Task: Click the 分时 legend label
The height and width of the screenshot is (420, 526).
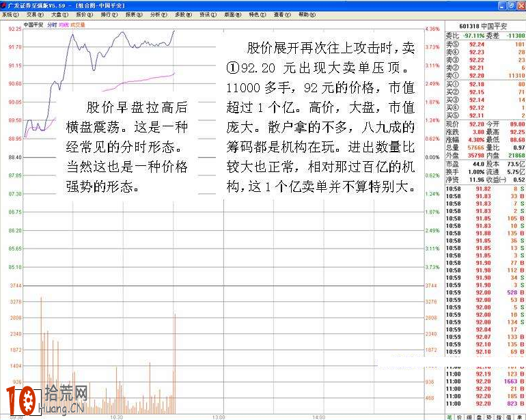Action: (52, 25)
